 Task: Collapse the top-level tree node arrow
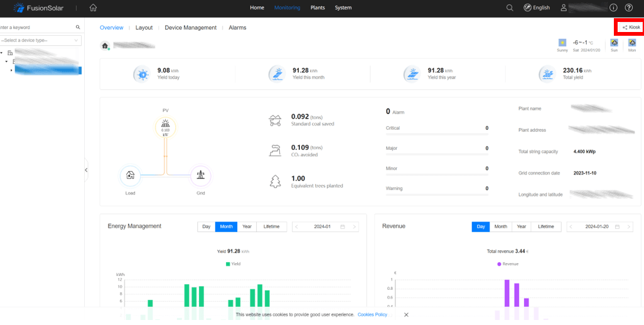coord(2,53)
